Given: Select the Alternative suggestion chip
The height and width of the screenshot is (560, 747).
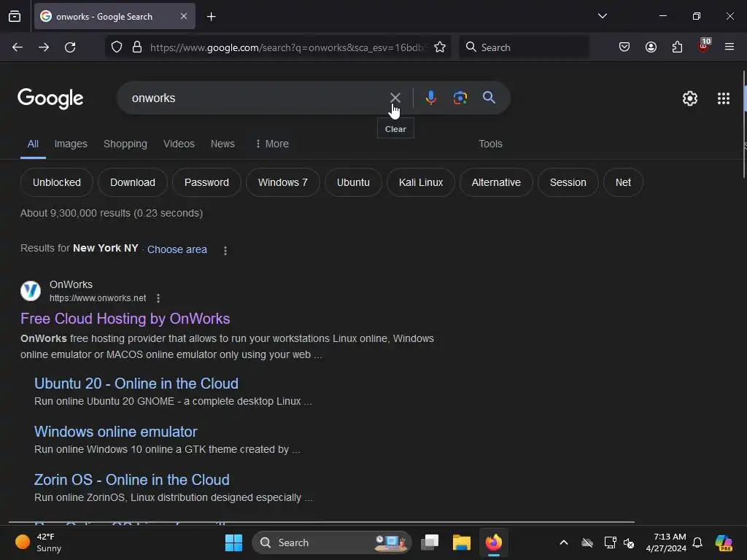Looking at the screenshot, I should [x=496, y=182].
